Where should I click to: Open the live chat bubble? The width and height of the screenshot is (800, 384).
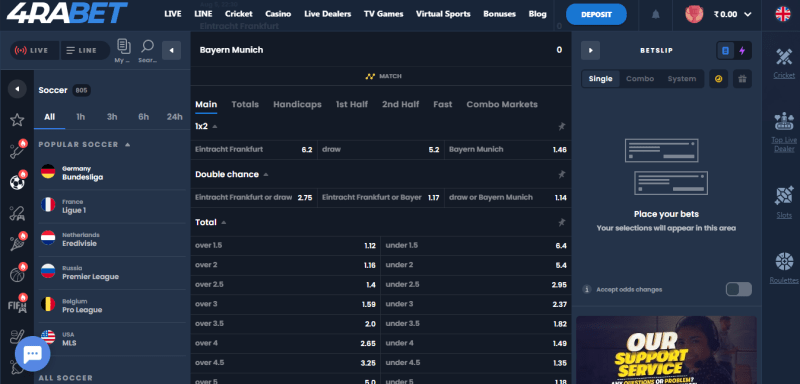(x=33, y=353)
